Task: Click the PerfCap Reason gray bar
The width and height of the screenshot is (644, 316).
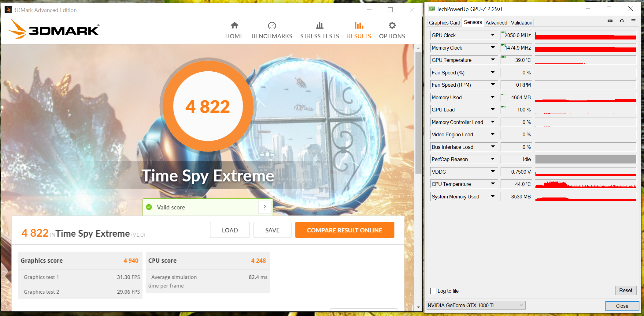Action: (x=586, y=159)
